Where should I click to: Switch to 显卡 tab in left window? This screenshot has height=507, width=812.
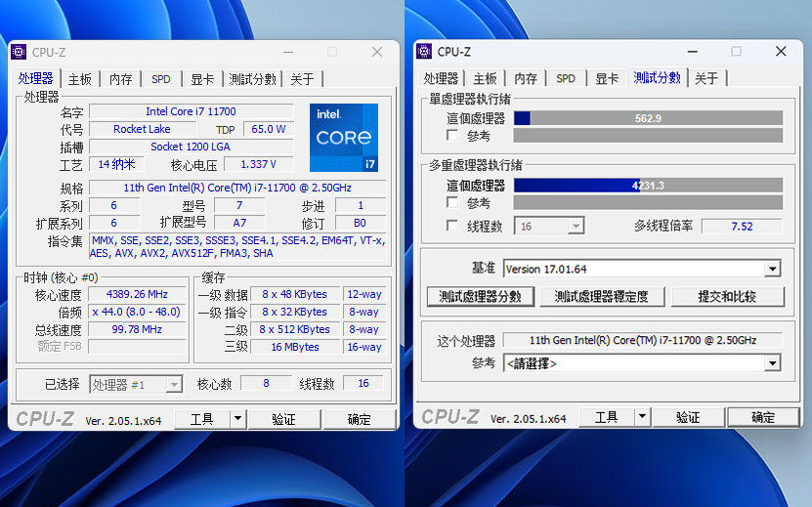click(202, 79)
